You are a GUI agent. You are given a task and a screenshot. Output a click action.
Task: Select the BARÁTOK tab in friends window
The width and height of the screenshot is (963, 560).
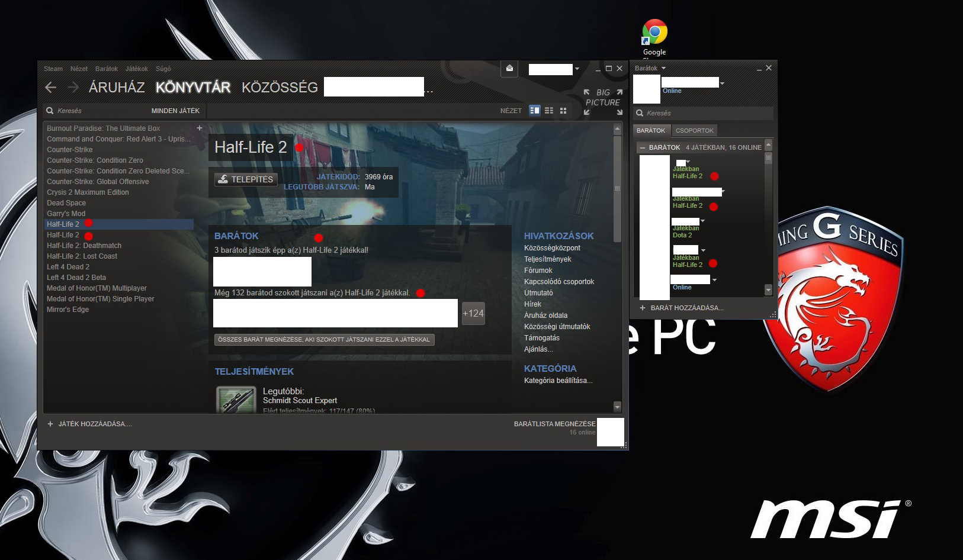(651, 130)
